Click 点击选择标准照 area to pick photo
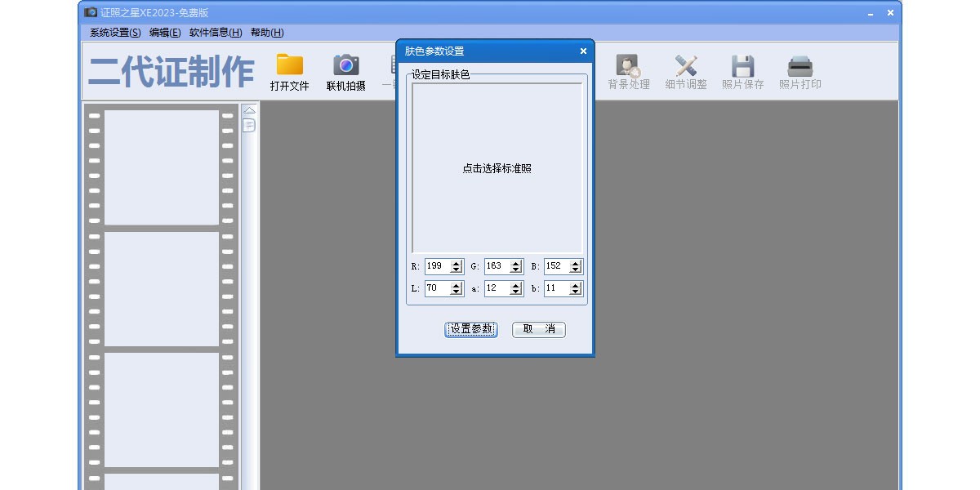980x490 pixels. 497,168
